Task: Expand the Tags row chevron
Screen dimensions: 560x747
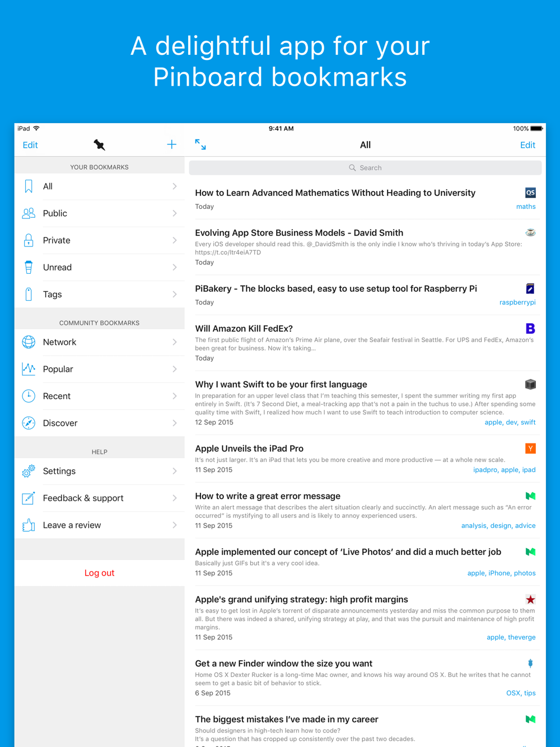Action: click(x=175, y=294)
